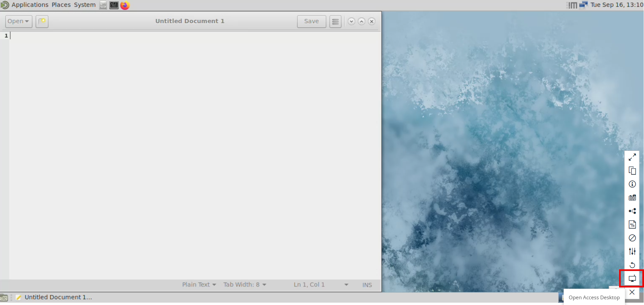Image resolution: width=644 pixels, height=305 pixels.
Task: Open the Places menu
Action: coord(61,5)
